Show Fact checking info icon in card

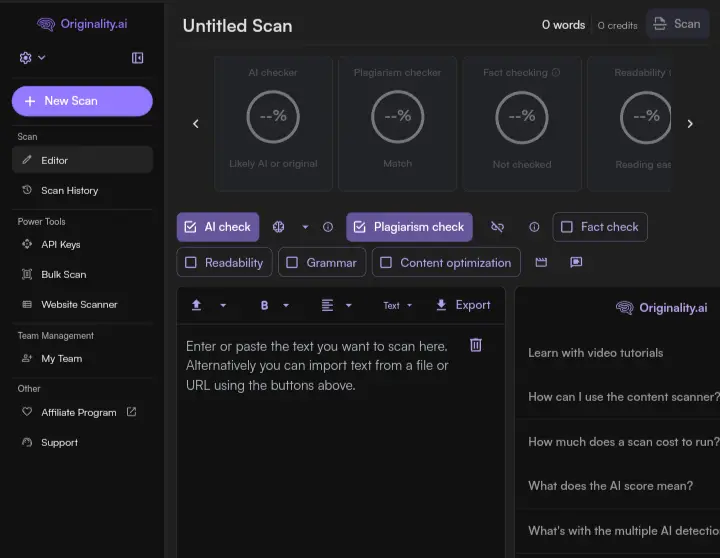point(556,73)
